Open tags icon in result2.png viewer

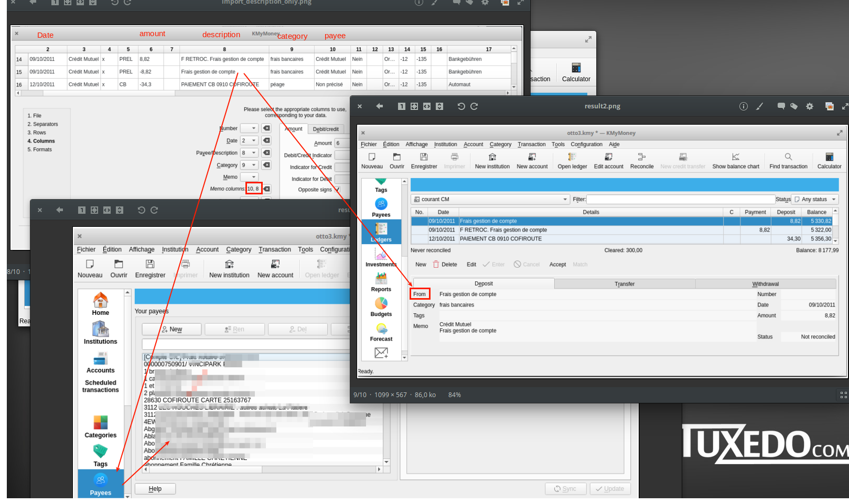tap(794, 106)
